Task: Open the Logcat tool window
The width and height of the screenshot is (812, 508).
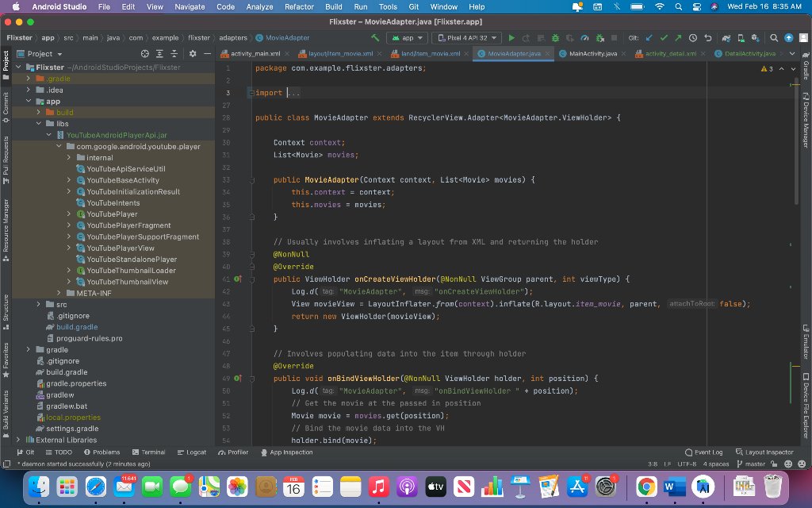Action: tap(192, 452)
